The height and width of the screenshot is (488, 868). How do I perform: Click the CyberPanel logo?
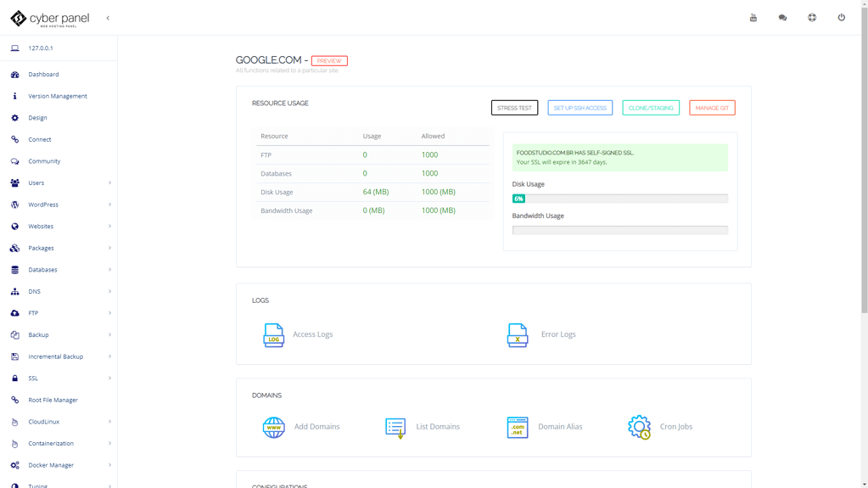click(50, 19)
